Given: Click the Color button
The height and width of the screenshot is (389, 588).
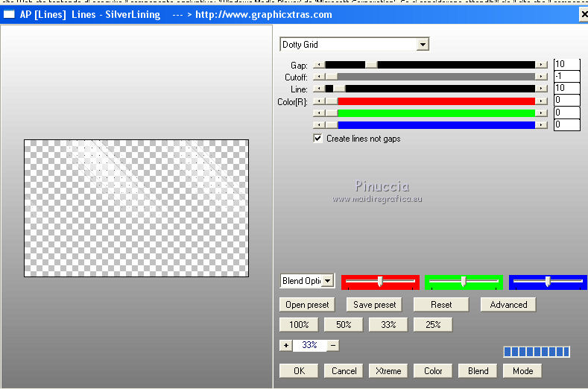Looking at the screenshot, I should (433, 370).
